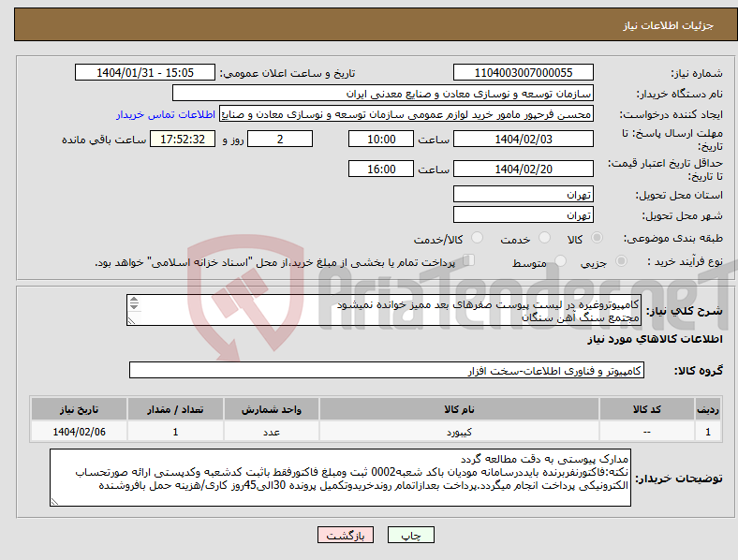Click the quantity cell in the کیبورد row
Viewport: 738px width, 560px height.
[175, 432]
